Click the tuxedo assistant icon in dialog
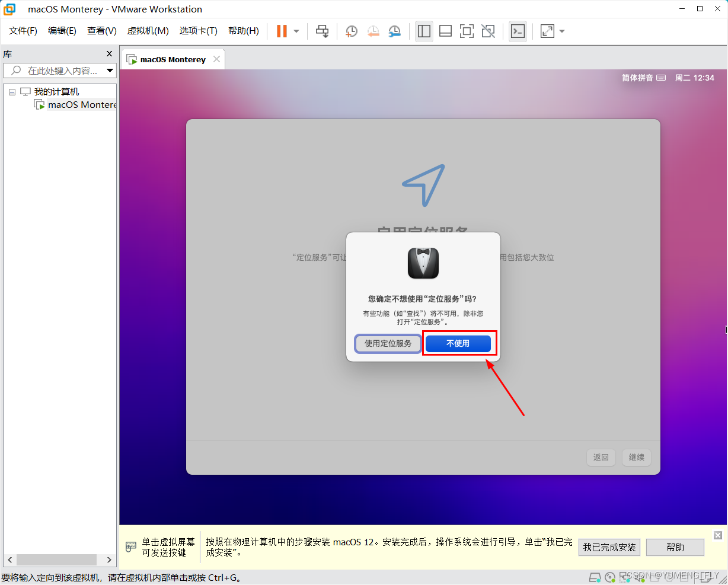Viewport: 728px width, 585px height. coord(423,263)
